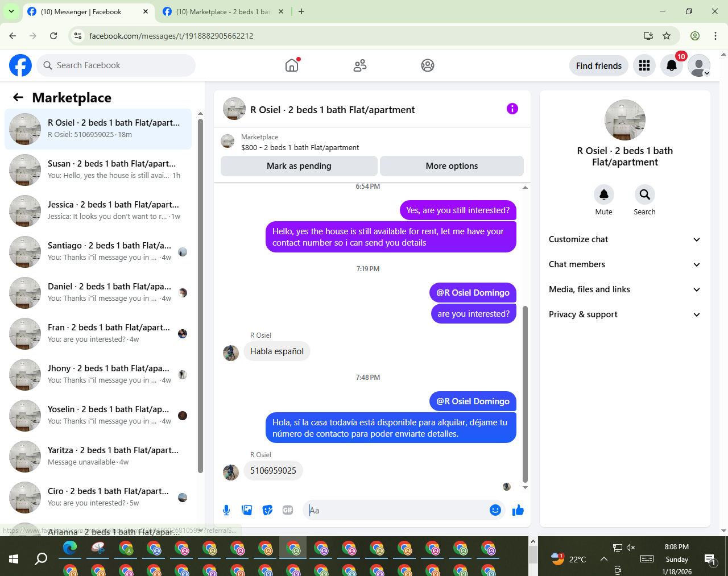This screenshot has height=576, width=728.
Task: Switch to Marketplace 2 beds browser tab
Action: 223,11
